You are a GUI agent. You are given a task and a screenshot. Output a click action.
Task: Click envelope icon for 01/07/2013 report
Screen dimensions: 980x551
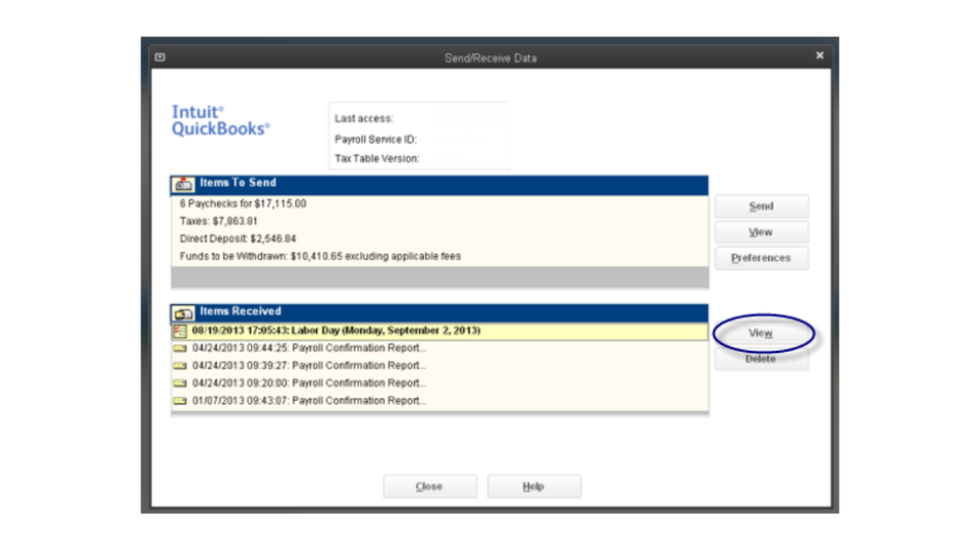(180, 400)
